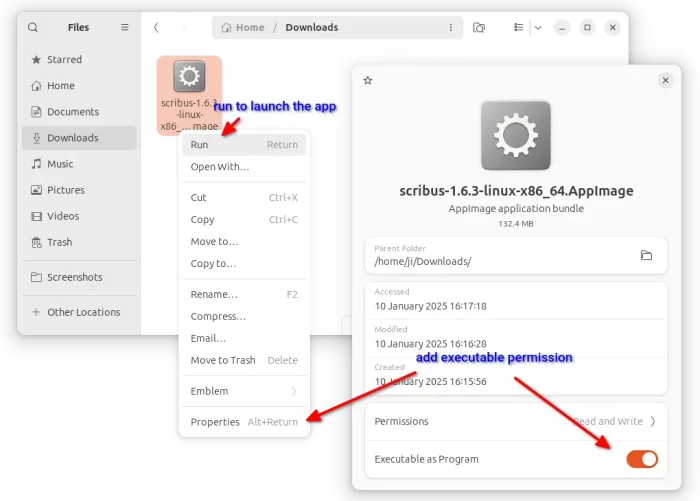This screenshot has height=501, width=700.
Task: Star the file in Properties dialog
Action: click(x=367, y=80)
